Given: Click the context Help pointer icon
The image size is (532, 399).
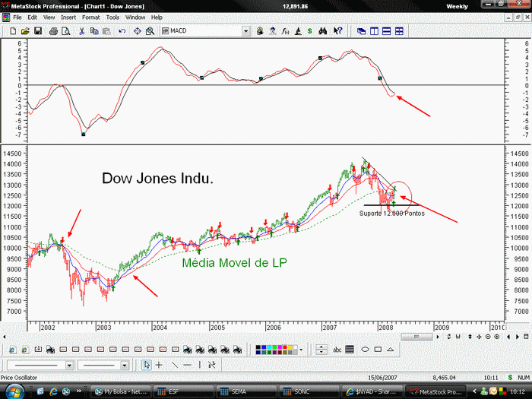Looking at the screenshot, I should [x=337, y=31].
